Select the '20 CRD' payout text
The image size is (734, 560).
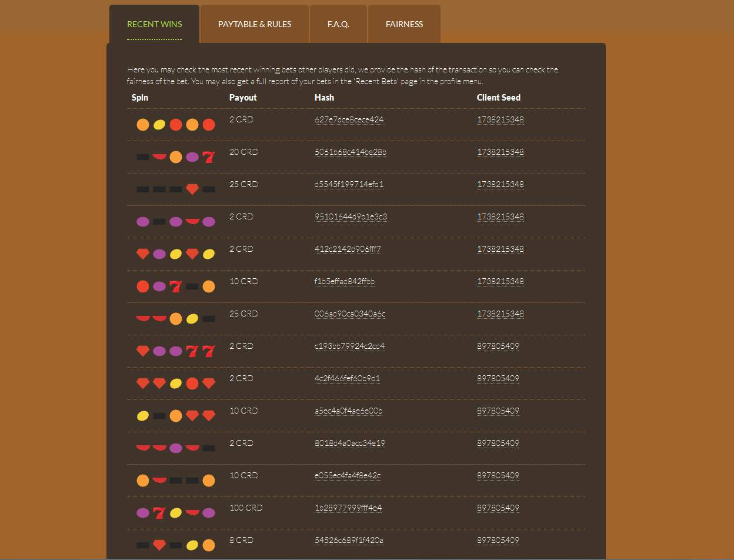point(243,152)
